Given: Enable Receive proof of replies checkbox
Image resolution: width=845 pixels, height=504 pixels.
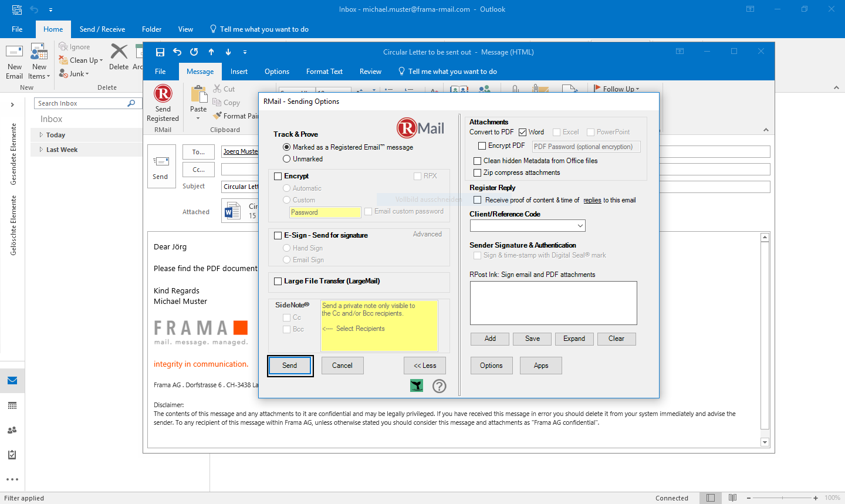Looking at the screenshot, I should 478,200.
